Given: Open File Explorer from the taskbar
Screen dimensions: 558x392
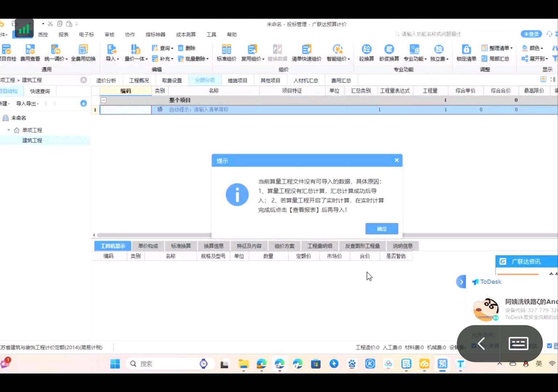Looking at the screenshot, I should pos(243,364).
